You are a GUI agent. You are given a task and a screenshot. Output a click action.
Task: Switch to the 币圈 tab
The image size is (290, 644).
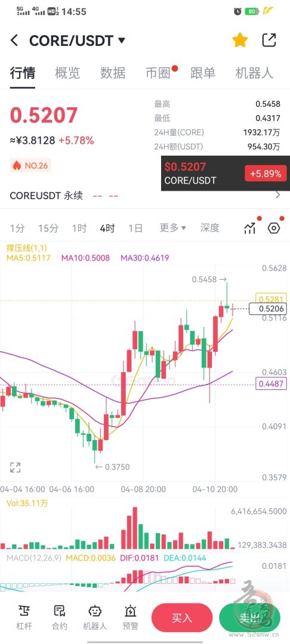click(158, 73)
